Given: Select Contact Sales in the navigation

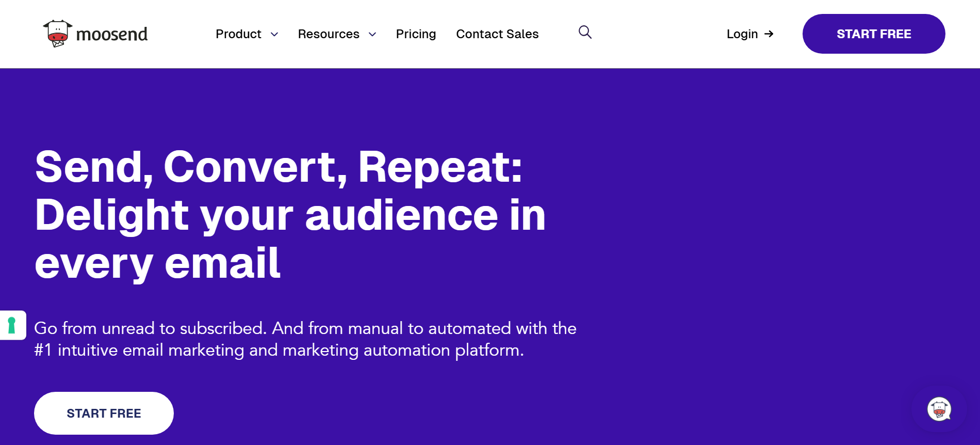Looking at the screenshot, I should pos(497,34).
